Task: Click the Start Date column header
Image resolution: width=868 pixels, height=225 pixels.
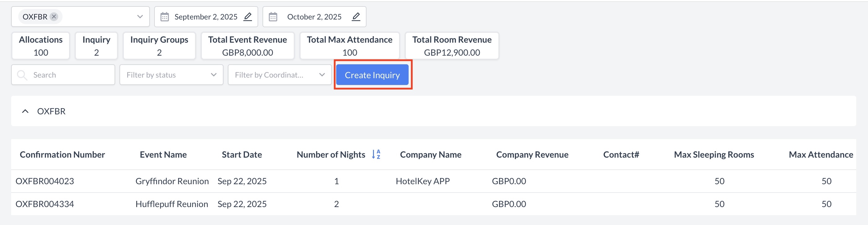Action: 241,155
